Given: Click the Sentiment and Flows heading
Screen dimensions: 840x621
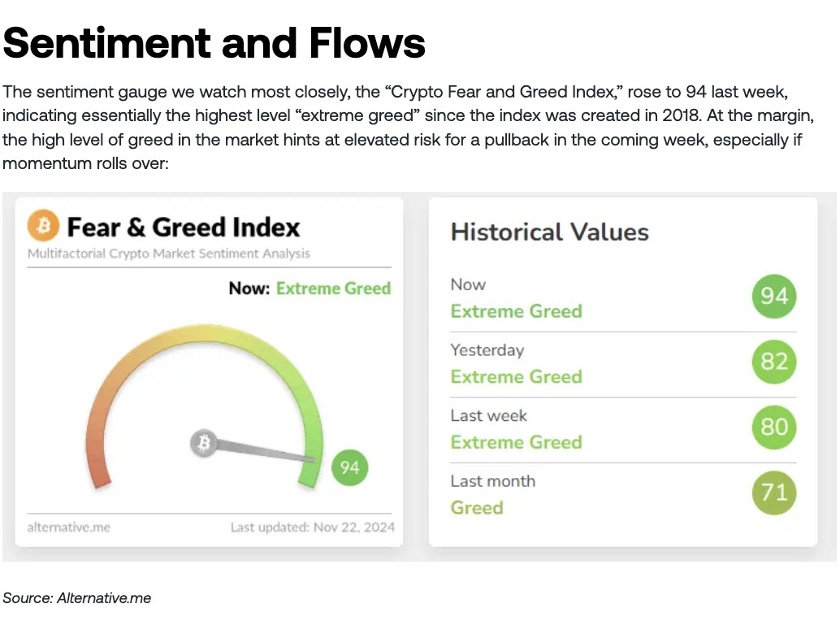Looking at the screenshot, I should (214, 42).
